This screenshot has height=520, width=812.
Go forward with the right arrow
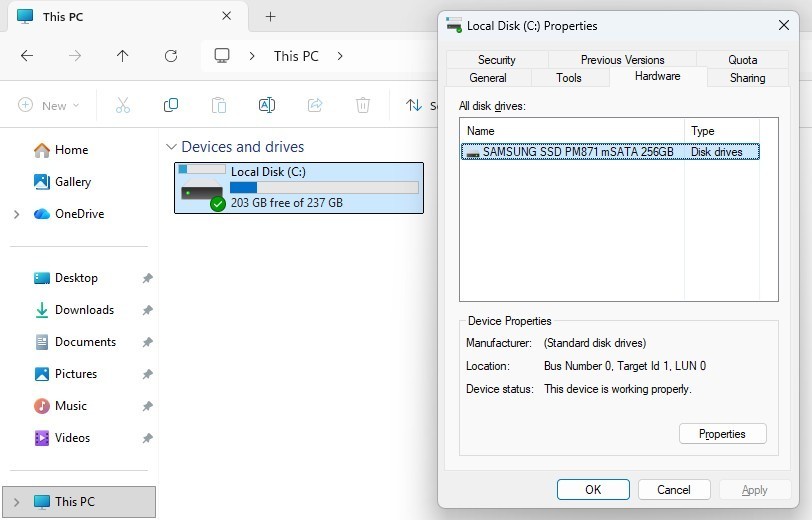pos(75,55)
